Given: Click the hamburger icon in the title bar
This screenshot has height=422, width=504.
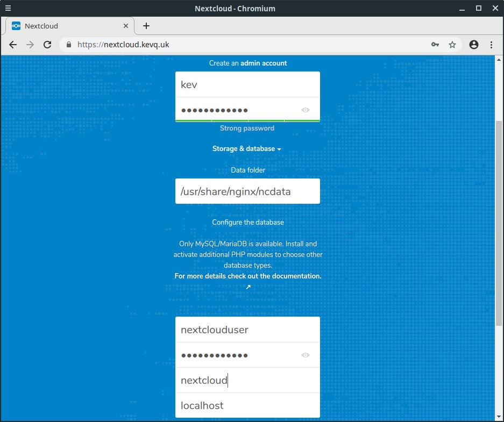Looking at the screenshot, I should coord(8,8).
